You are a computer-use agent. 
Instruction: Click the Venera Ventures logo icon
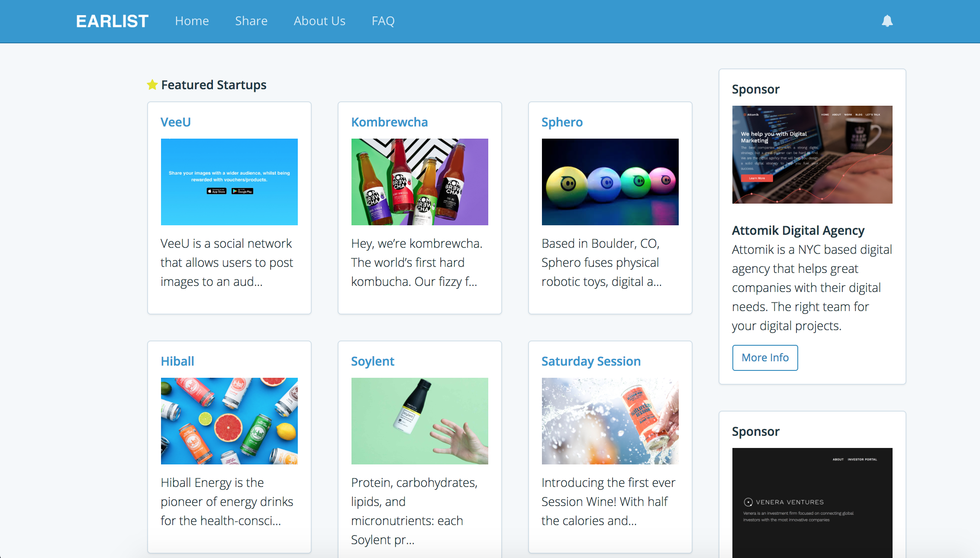pyautogui.click(x=748, y=502)
